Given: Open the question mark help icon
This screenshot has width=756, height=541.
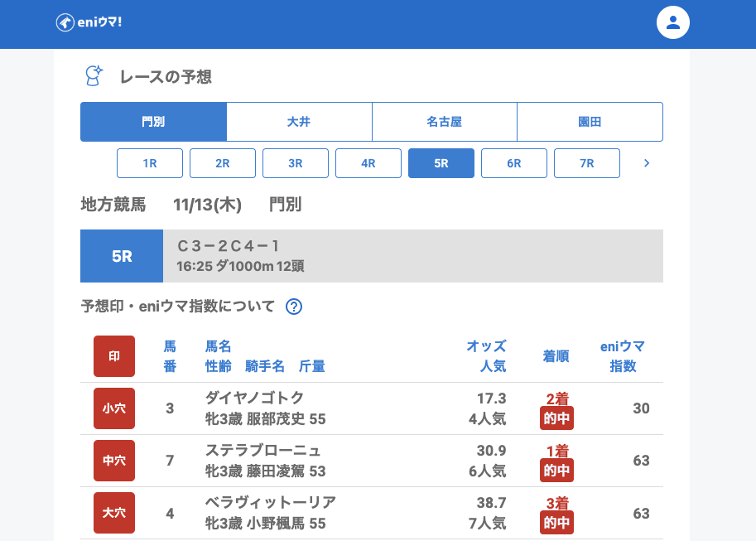Looking at the screenshot, I should [x=294, y=307].
